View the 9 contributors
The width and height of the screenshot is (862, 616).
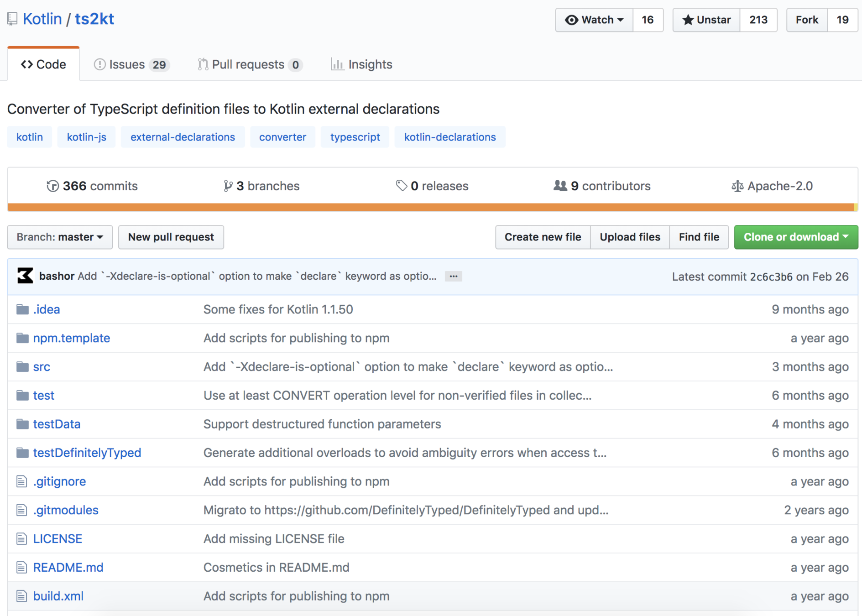click(602, 186)
